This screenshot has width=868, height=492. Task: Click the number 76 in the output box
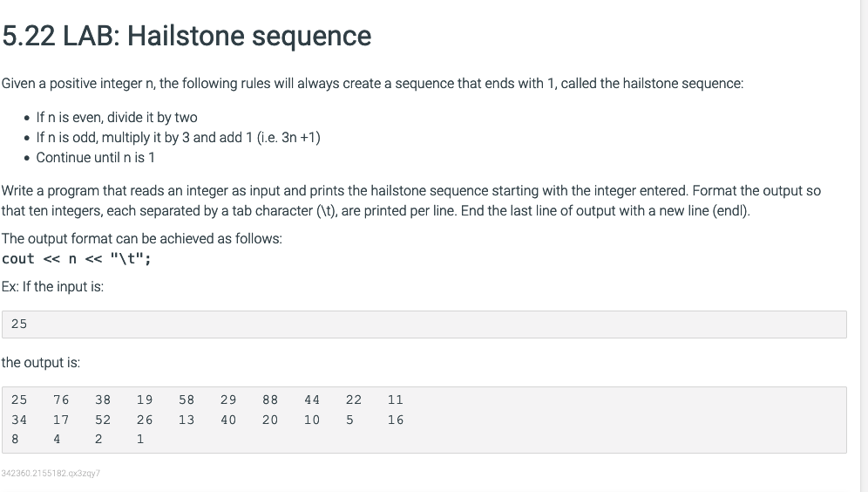click(x=61, y=400)
